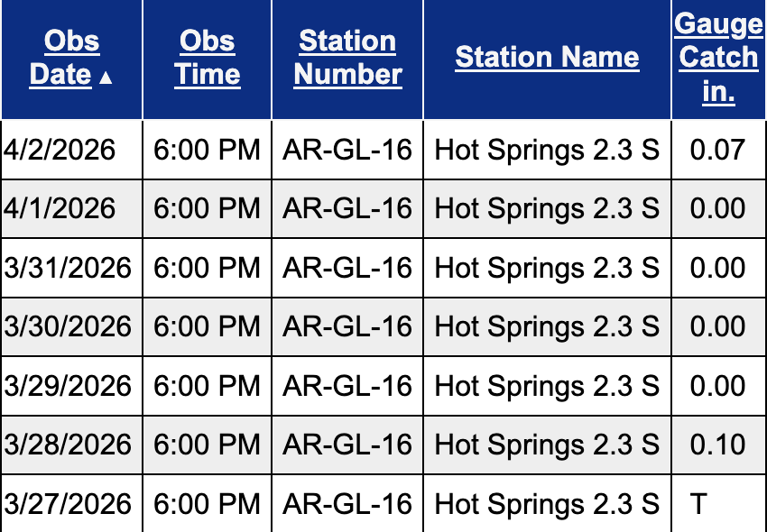Image resolution: width=767 pixels, height=532 pixels.
Task: Click the Obs Time column header
Action: coord(208,58)
